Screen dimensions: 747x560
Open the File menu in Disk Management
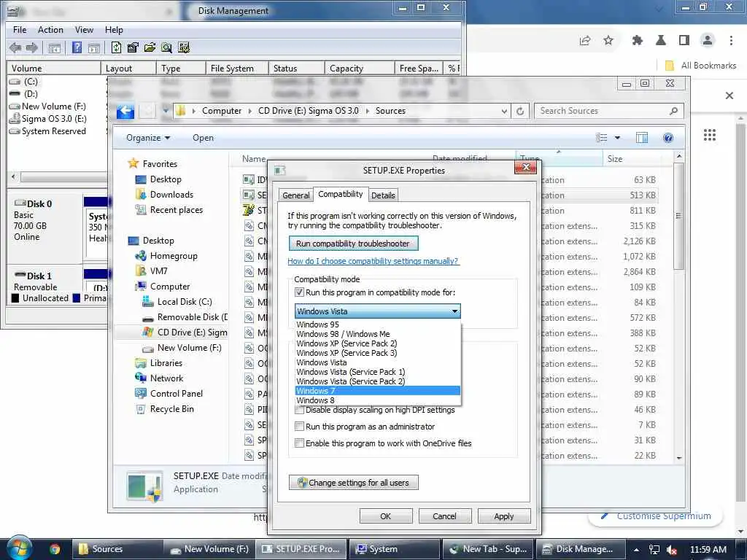point(20,29)
